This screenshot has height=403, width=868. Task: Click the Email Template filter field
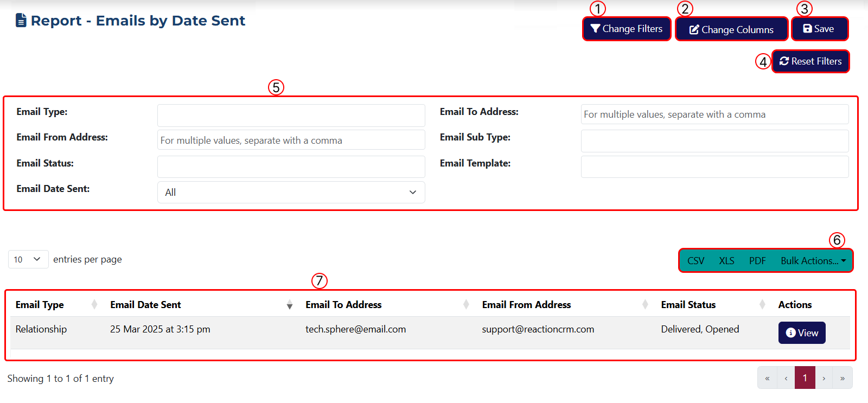[x=714, y=167]
